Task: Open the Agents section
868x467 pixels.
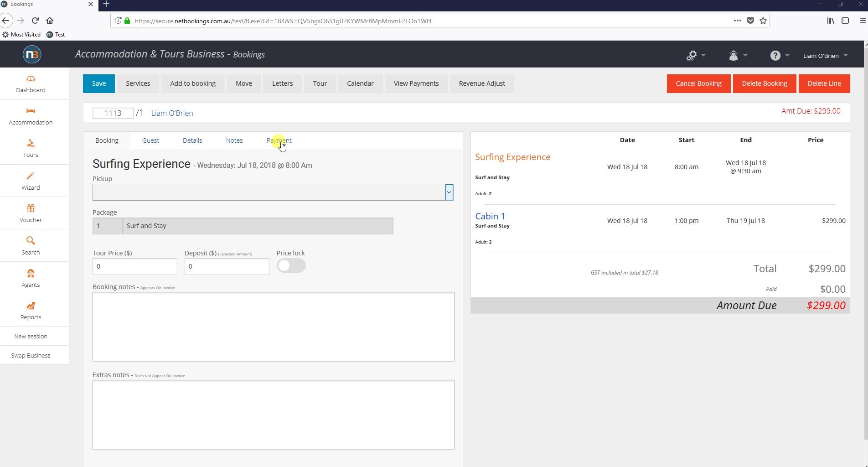Action: (x=31, y=278)
